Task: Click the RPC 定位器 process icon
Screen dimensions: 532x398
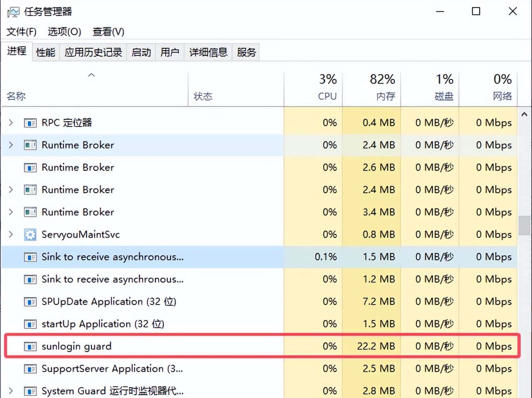Action: coord(30,123)
